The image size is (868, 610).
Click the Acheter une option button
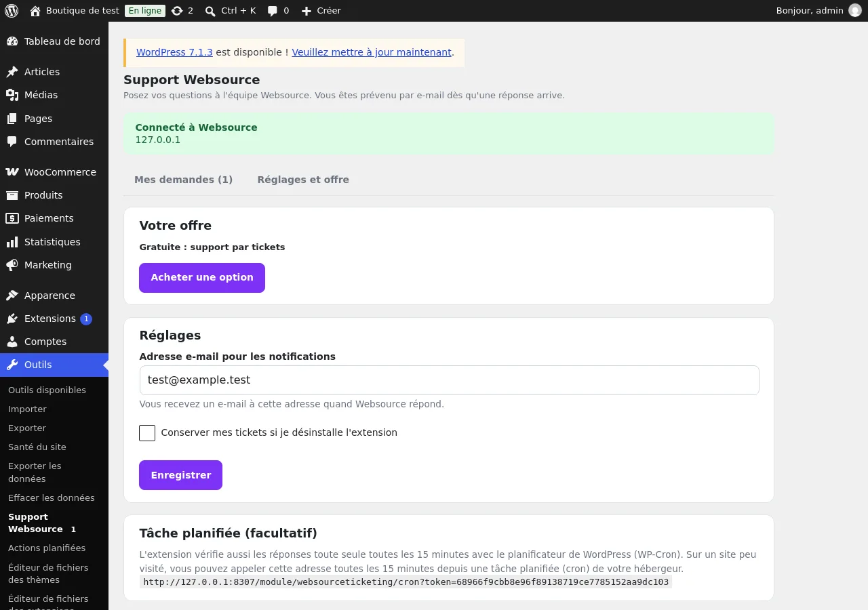click(x=202, y=278)
